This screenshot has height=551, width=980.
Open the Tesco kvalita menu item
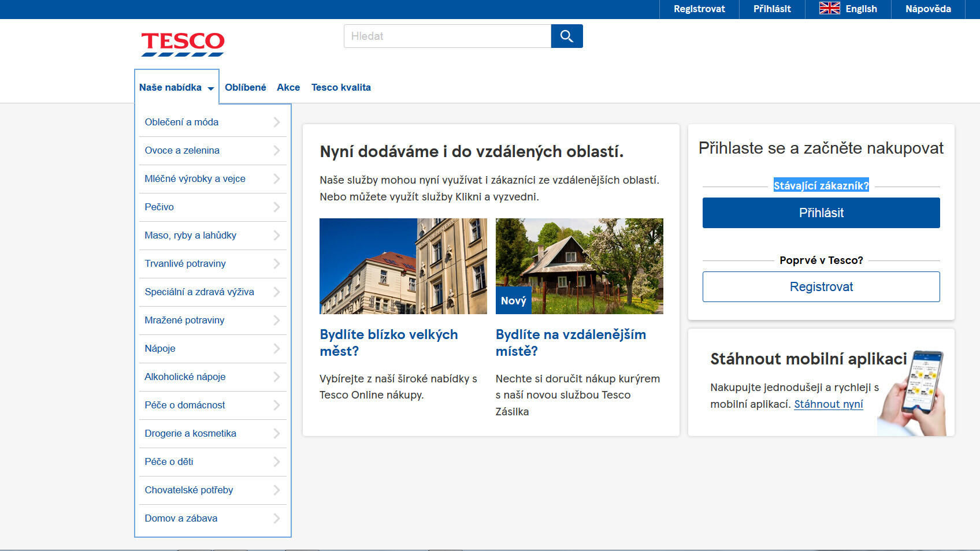(x=341, y=87)
